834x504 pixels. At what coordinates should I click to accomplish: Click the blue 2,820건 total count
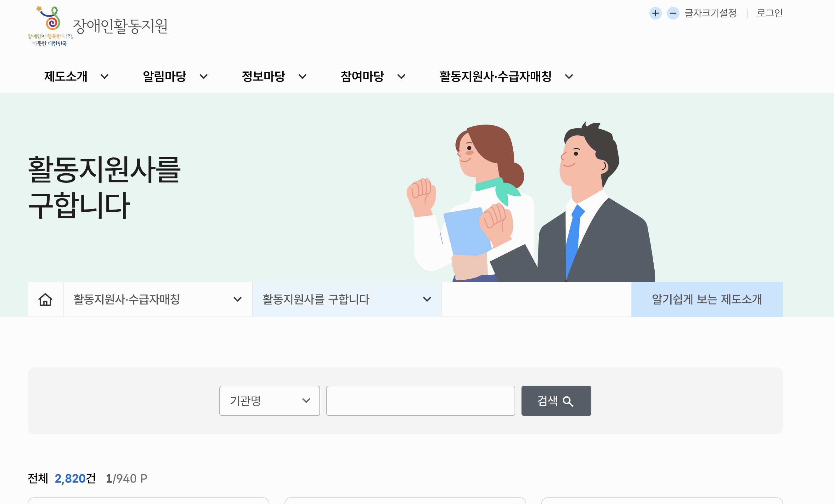click(71, 478)
